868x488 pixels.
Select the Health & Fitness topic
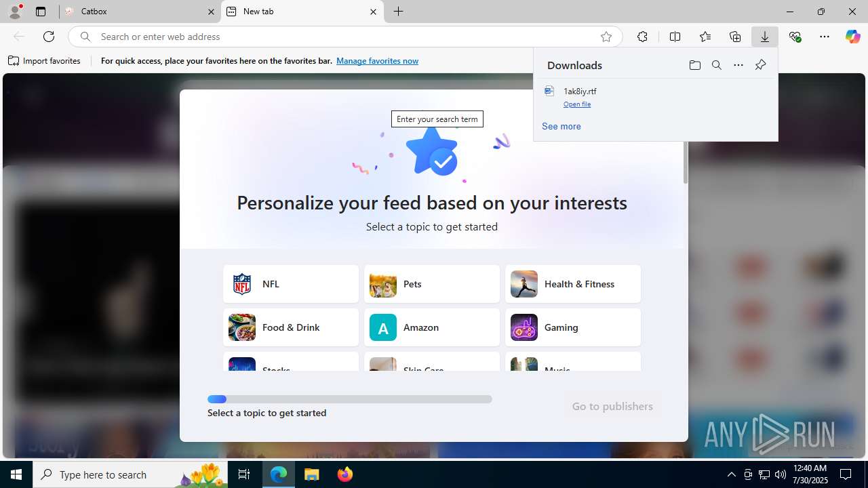[x=573, y=284]
